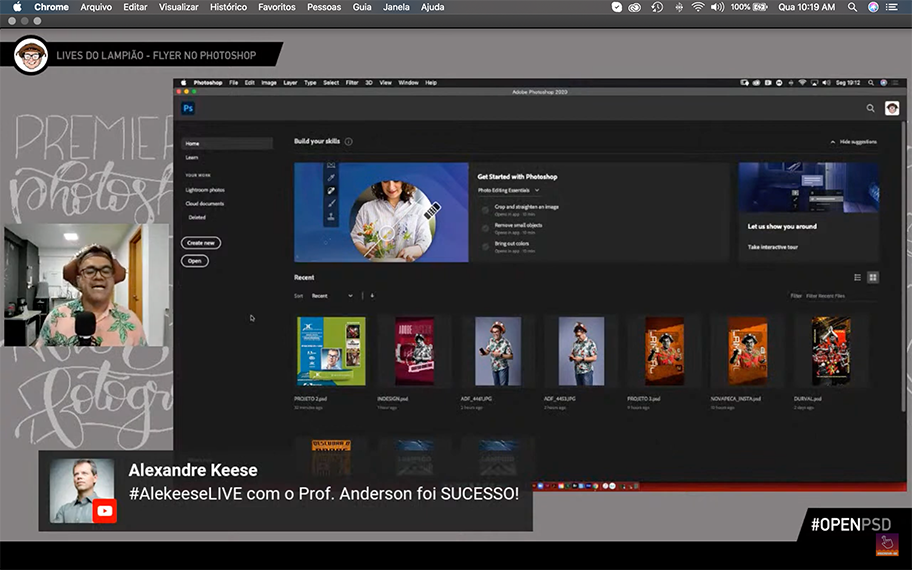Screen dimensions: 912x570
Task: Open Chrome's Visualizar menu
Action: [x=179, y=7]
